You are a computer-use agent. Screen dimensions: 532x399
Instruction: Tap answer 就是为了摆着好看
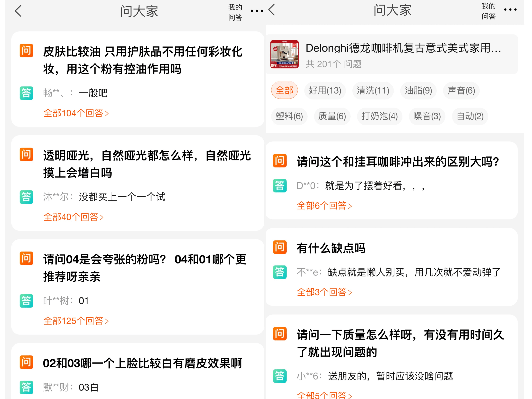[x=375, y=186]
